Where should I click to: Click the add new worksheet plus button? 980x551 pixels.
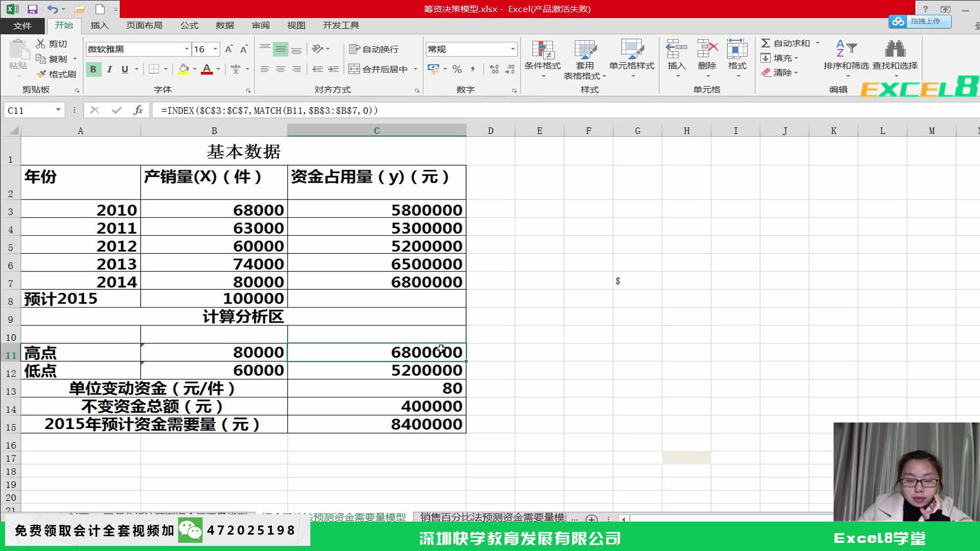[592, 519]
